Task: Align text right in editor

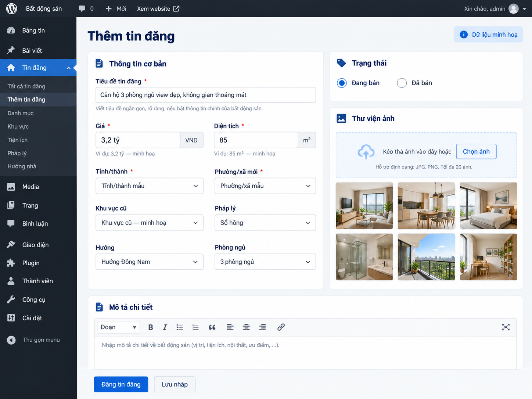Action: pyautogui.click(x=262, y=327)
